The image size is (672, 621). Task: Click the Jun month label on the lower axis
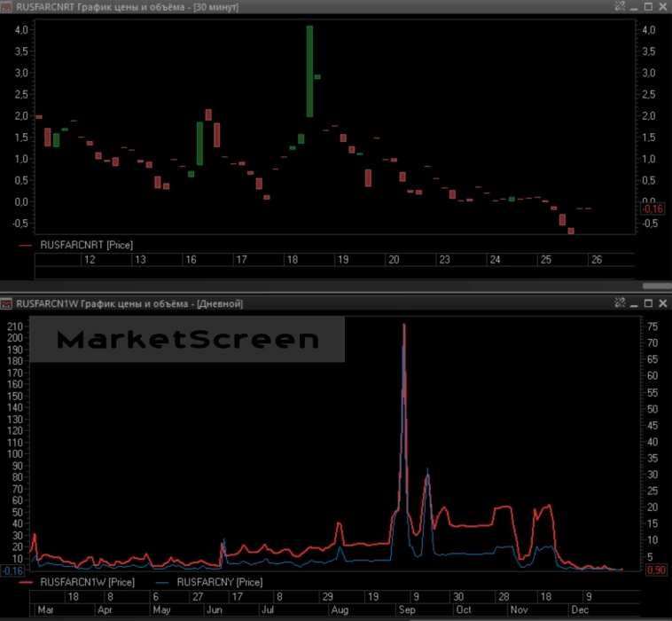tap(215, 609)
